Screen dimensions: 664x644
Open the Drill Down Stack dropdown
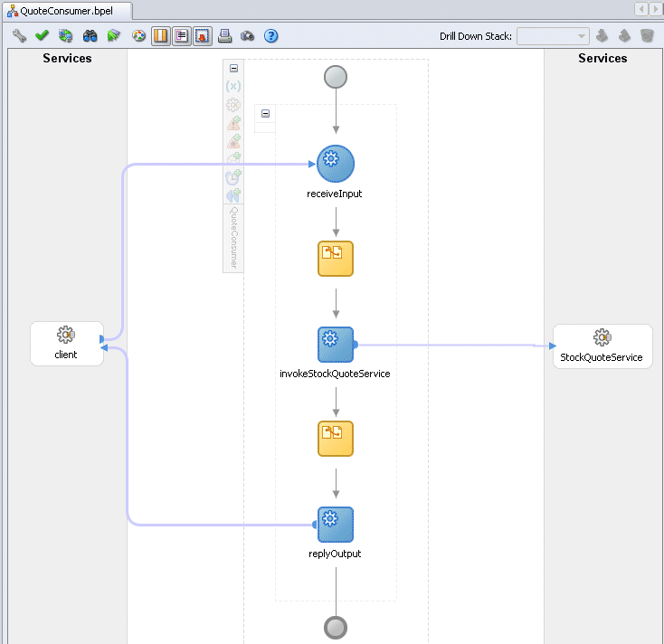(553, 36)
